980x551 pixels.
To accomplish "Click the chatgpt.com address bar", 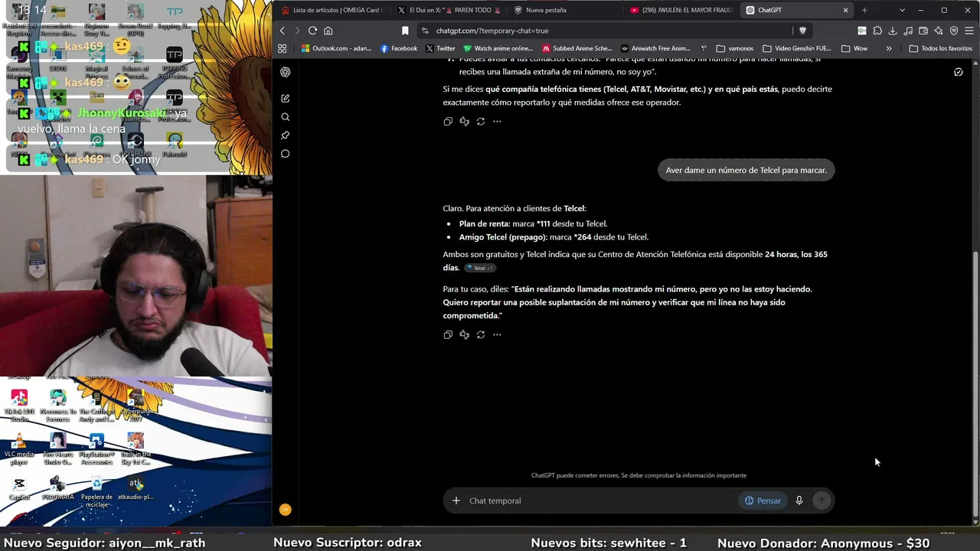I will click(x=605, y=31).
